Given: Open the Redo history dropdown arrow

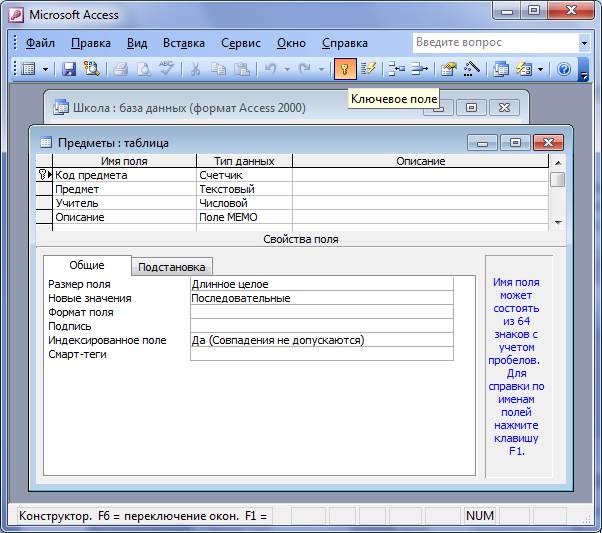Looking at the screenshot, I should pos(322,70).
